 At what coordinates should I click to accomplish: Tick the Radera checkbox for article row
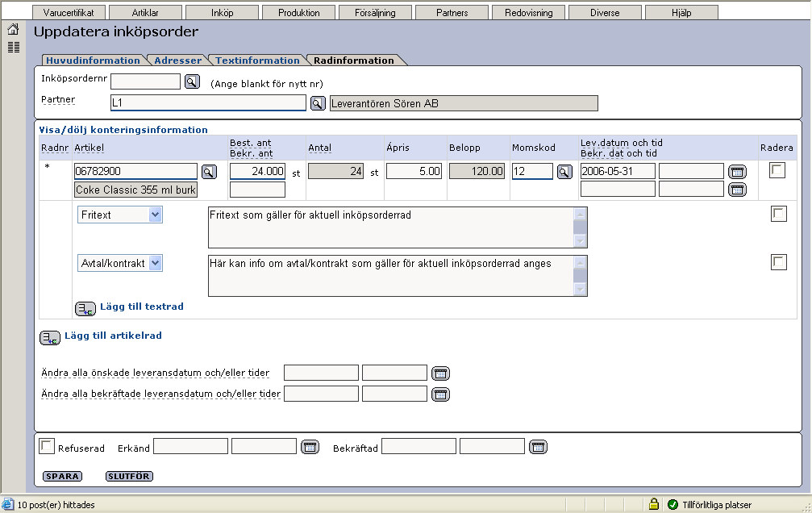[777, 170]
